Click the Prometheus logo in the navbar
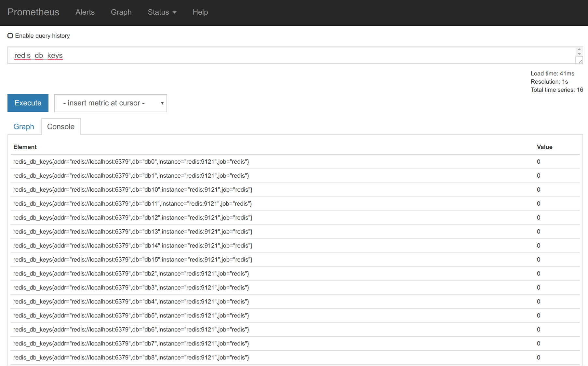This screenshot has height=366, width=588. [x=33, y=12]
